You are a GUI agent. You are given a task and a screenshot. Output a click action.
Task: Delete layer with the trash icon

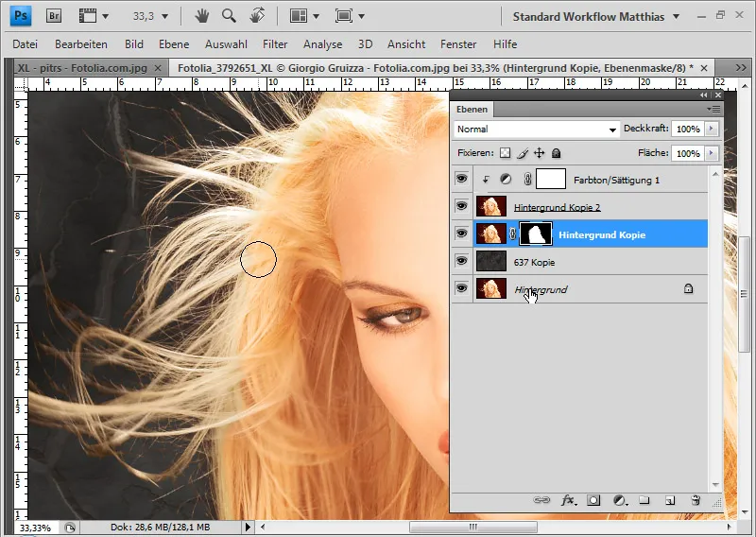696,500
